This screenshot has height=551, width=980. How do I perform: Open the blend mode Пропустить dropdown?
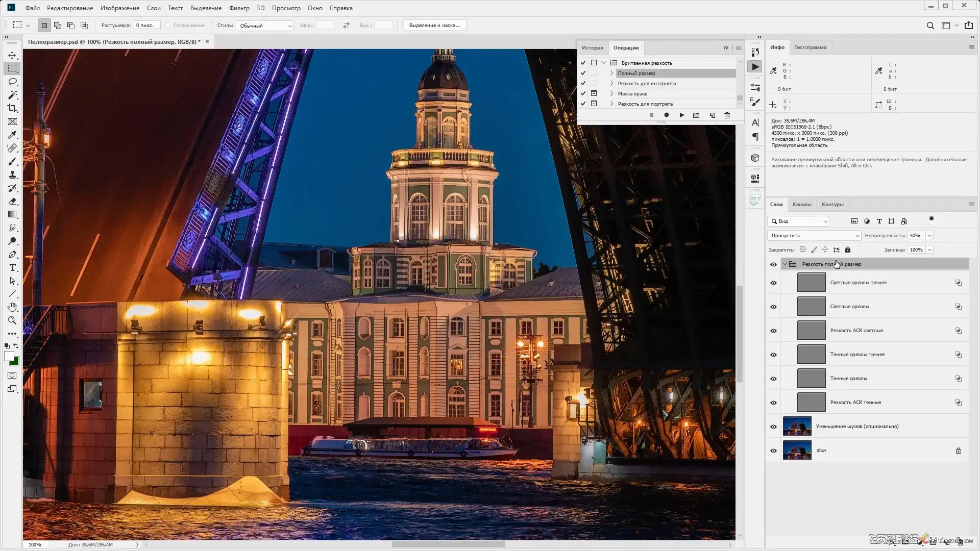coord(814,236)
